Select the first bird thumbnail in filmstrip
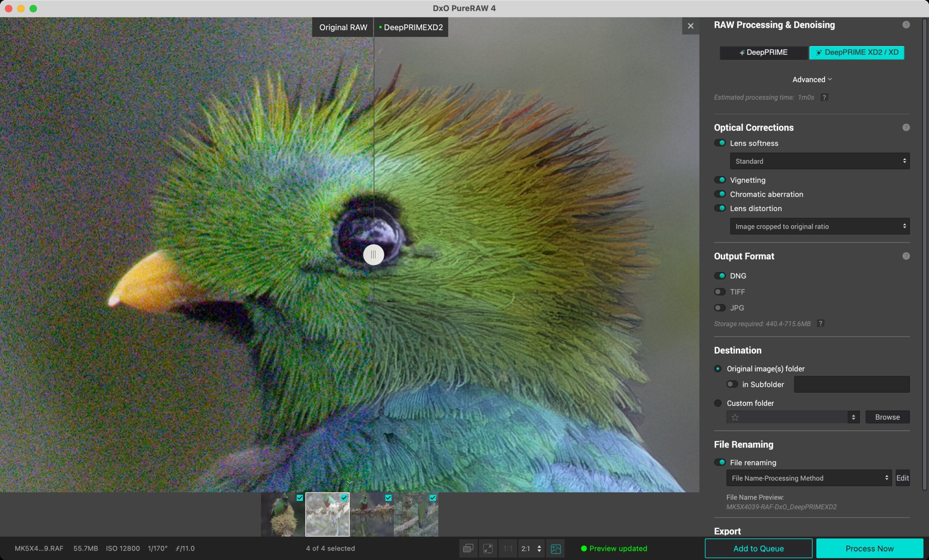Image resolution: width=929 pixels, height=560 pixels. click(283, 514)
